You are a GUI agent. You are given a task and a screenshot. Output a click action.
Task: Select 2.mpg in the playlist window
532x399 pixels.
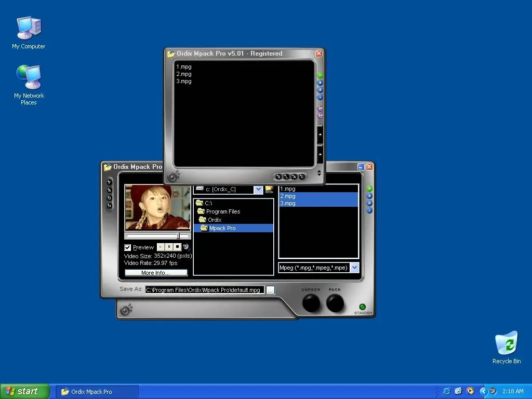point(184,74)
